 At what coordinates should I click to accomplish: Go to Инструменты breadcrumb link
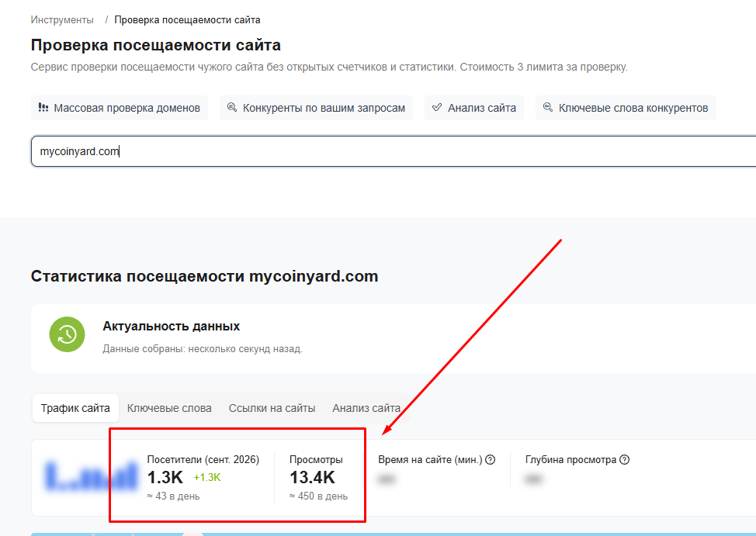[x=62, y=19]
